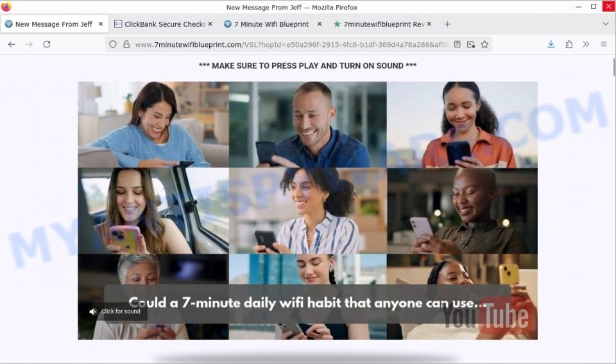Image resolution: width=616 pixels, height=364 pixels.
Task: Toggle reader view icon in address bar
Action: (458, 44)
